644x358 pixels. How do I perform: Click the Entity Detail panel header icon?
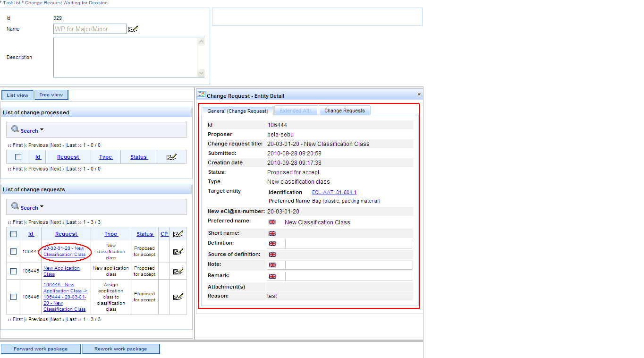tap(201, 94)
